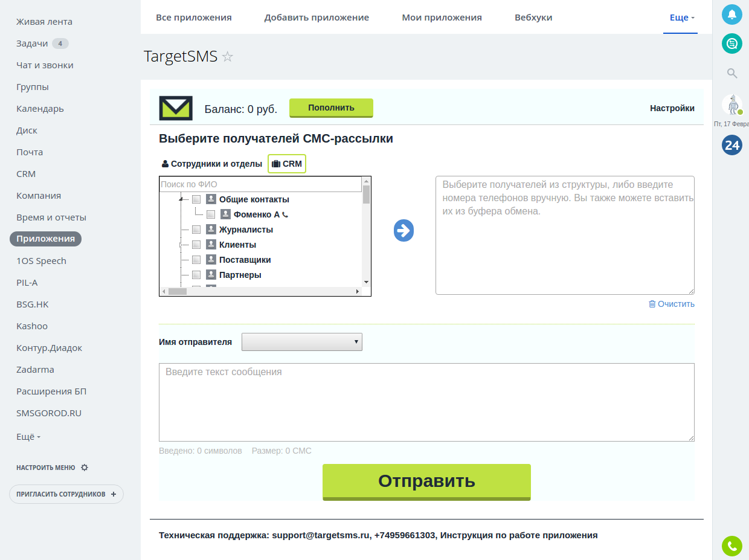Switch to the Мои приложения tab
The image size is (749, 560).
pyautogui.click(x=442, y=18)
